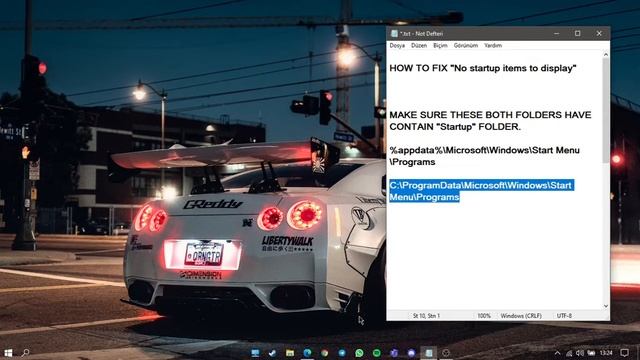Open the Biçim menu

click(440, 45)
